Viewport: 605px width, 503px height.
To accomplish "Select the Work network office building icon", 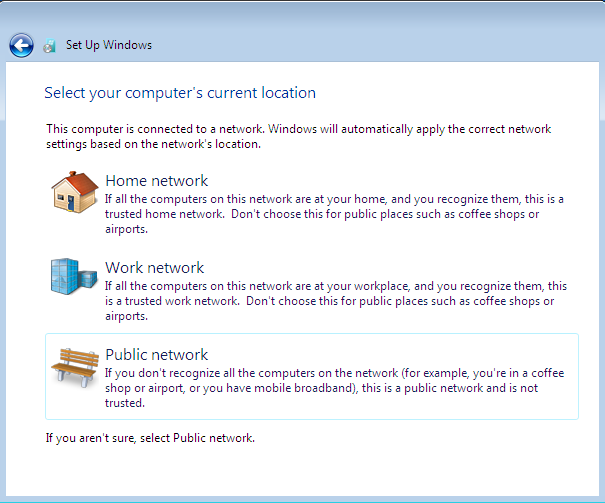I will (74, 277).
